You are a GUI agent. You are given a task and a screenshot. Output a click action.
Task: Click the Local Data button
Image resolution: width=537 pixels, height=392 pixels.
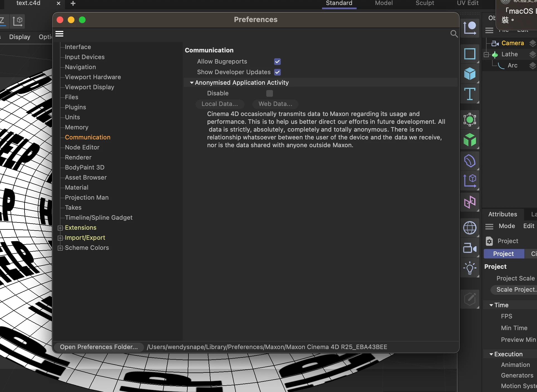coord(220,104)
